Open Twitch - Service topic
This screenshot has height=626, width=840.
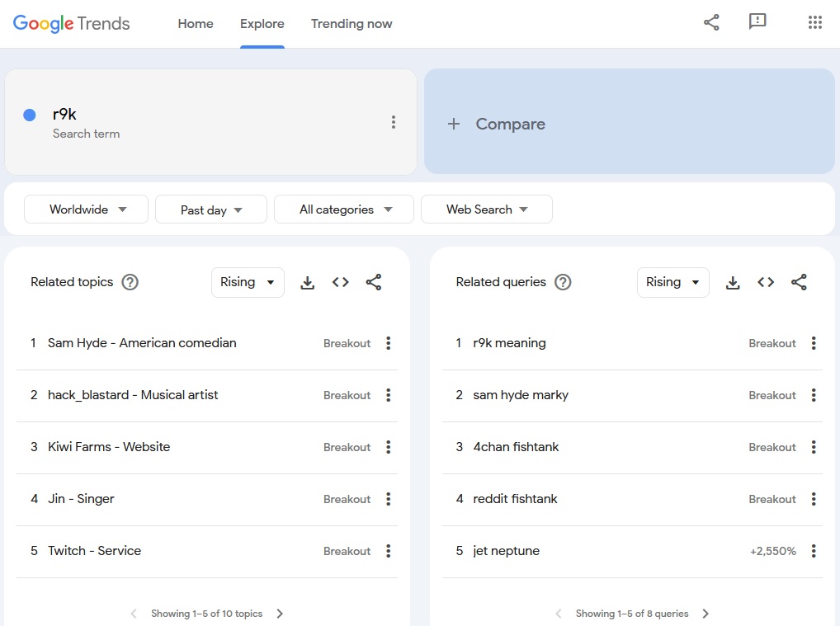(x=94, y=550)
